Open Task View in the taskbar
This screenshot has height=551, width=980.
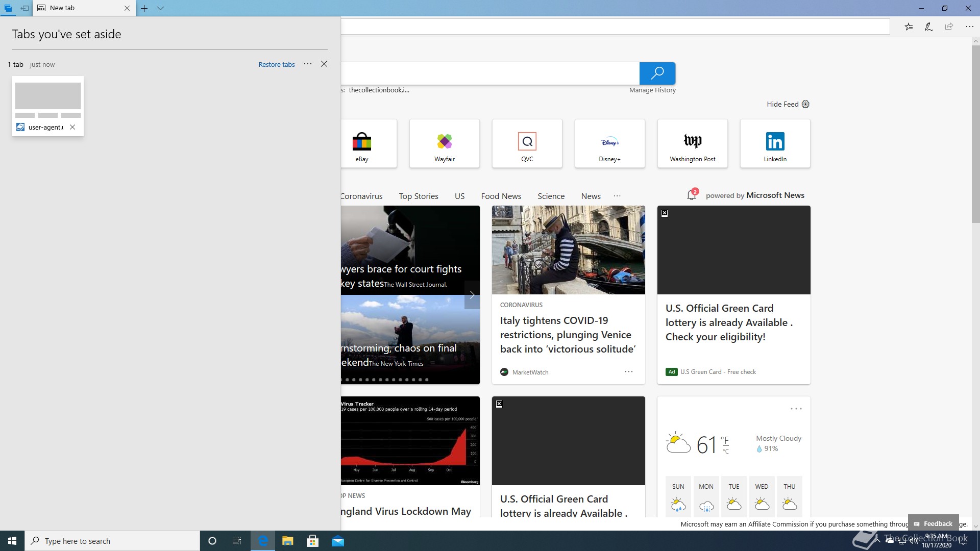(237, 541)
